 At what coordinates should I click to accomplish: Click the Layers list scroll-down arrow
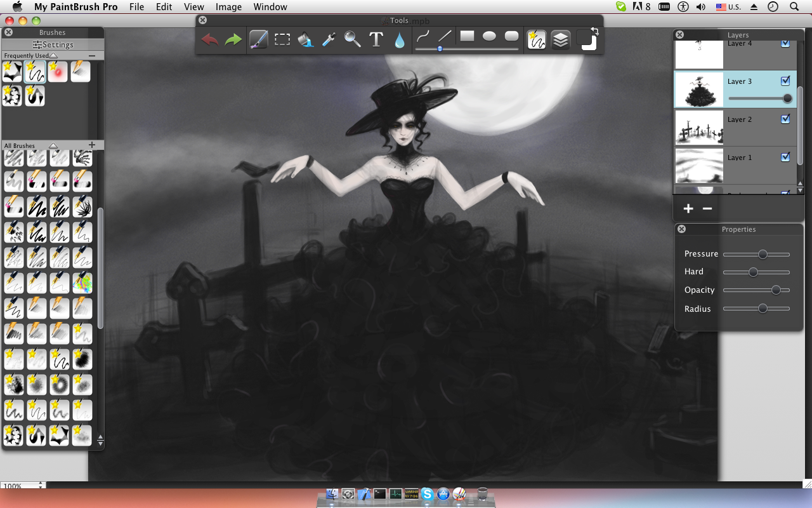coord(800,190)
